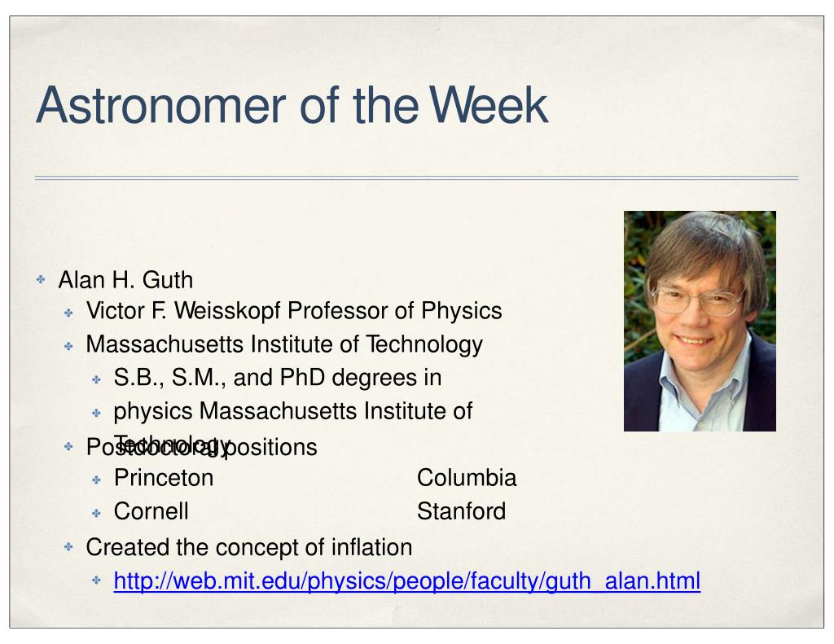Click the 'Princeton' text
The width and height of the screenshot is (834, 644).
[164, 478]
